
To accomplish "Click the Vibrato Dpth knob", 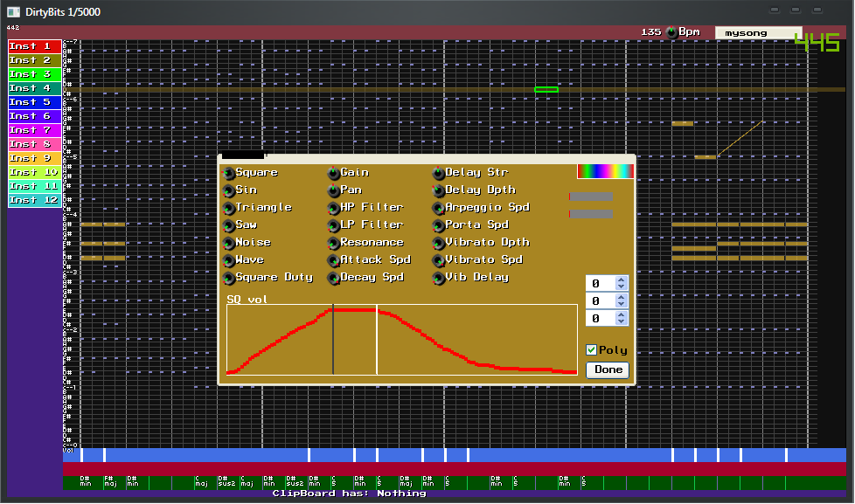I will [x=438, y=243].
